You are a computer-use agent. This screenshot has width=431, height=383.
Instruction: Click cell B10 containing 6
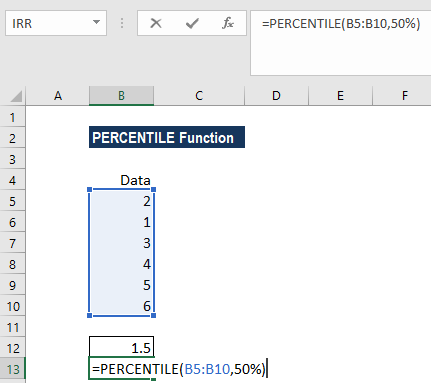pos(121,306)
